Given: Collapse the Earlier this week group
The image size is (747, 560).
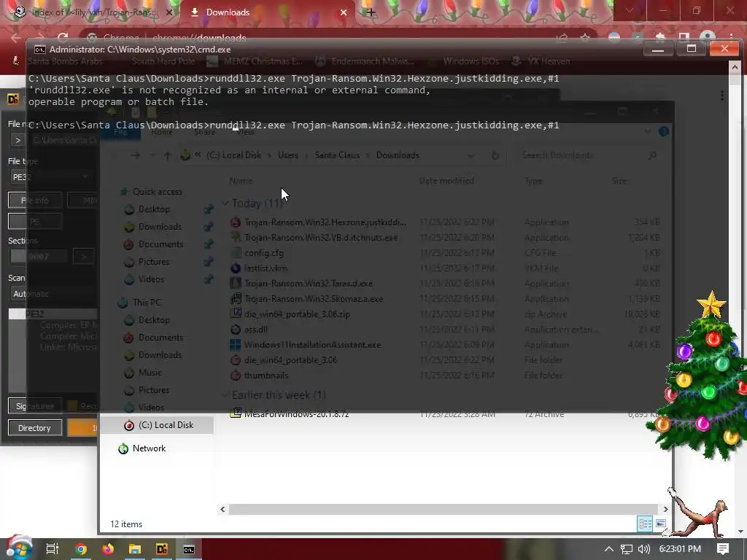Looking at the screenshot, I should pos(225,394).
